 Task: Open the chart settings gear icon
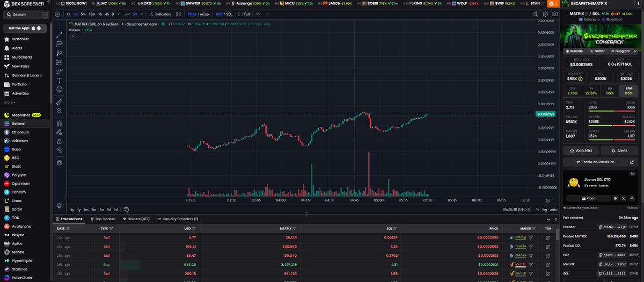(546, 14)
